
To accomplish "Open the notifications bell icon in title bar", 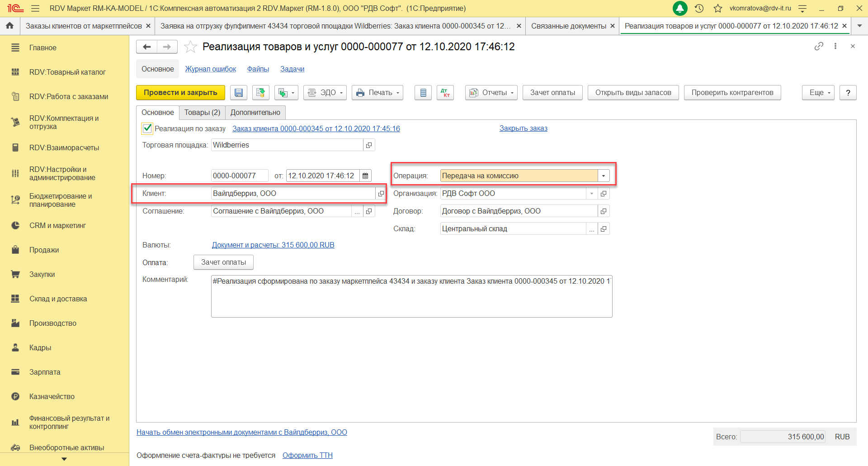I will 680,8.
